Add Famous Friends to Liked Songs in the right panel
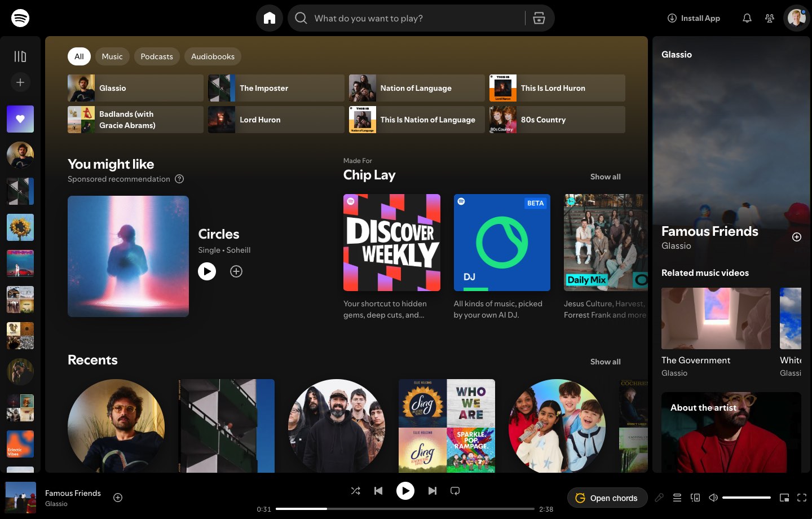Viewport: 812px width, 519px height. pos(797,237)
